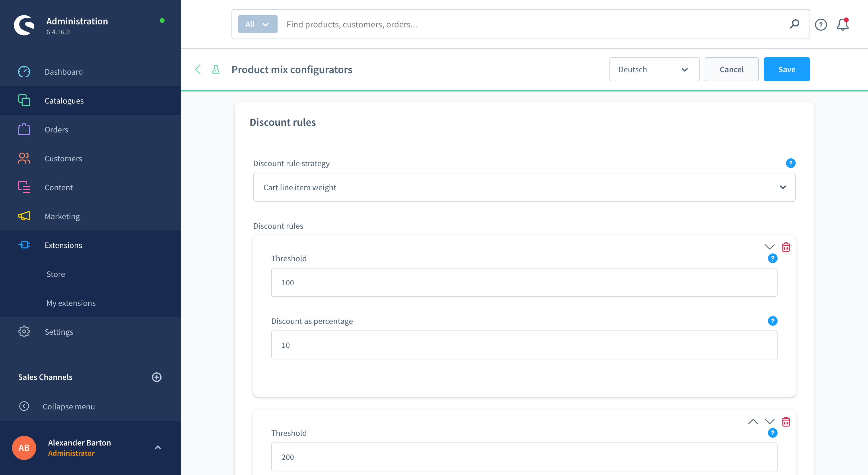868x475 pixels.
Task: Click the Orders navigation icon
Action: click(24, 129)
